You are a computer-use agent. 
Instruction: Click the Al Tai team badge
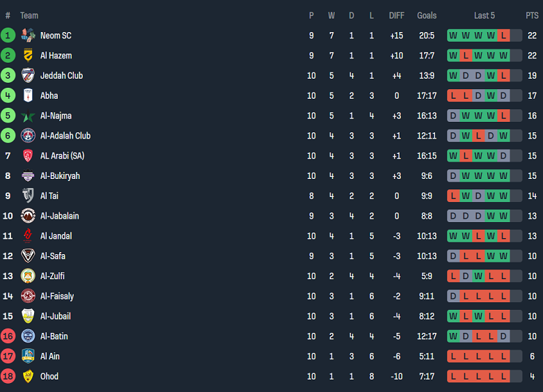[28, 196]
